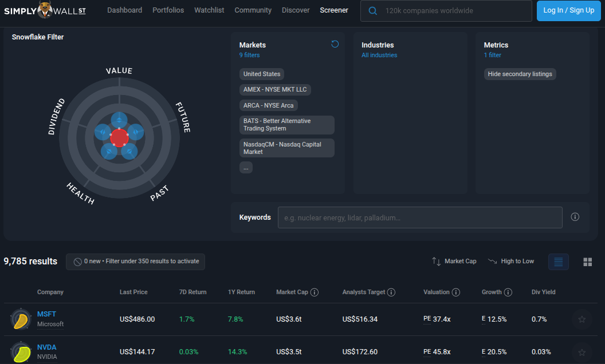Image resolution: width=605 pixels, height=364 pixels.
Task: Open the MSFT ticker link
Action: point(46,314)
